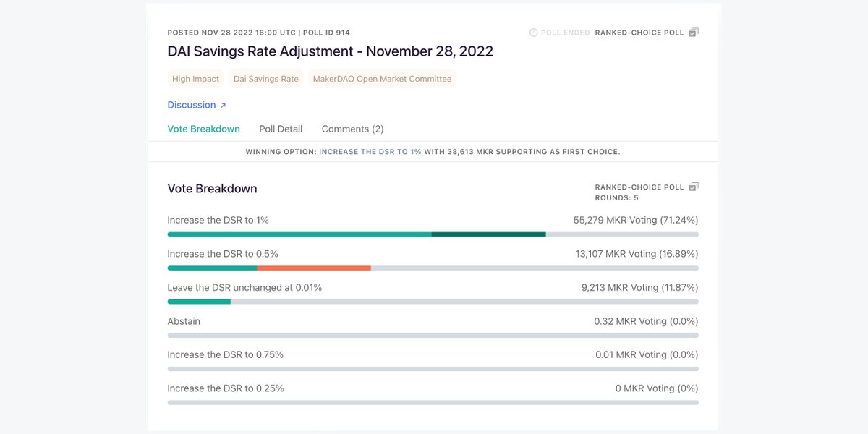Viewport: 868px width, 434px height.
Task: Select the Vote Breakdown tab
Action: click(x=203, y=129)
